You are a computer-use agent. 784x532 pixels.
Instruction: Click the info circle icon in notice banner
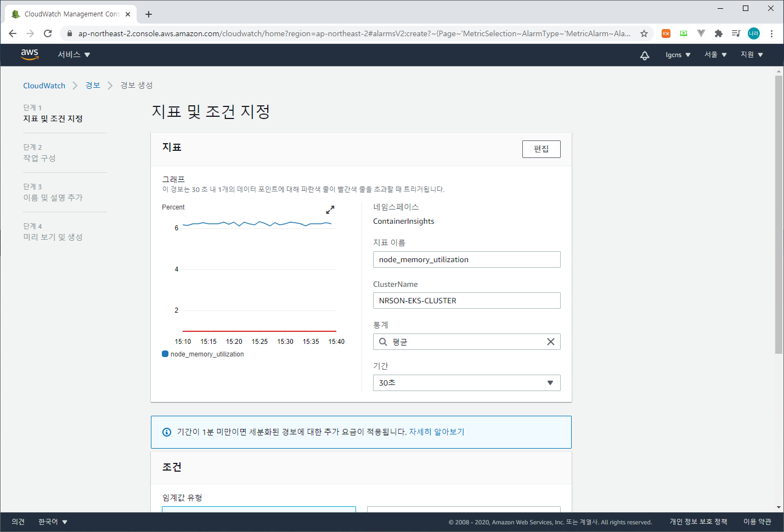pyautogui.click(x=167, y=432)
